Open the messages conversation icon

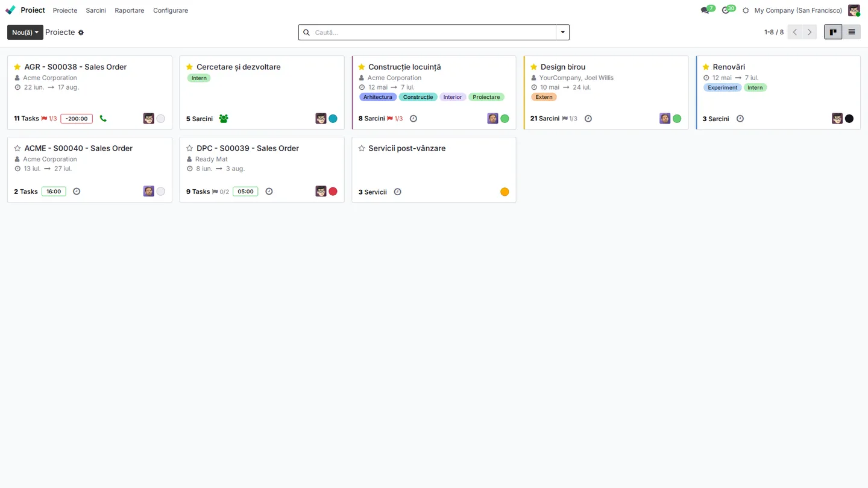click(x=705, y=10)
